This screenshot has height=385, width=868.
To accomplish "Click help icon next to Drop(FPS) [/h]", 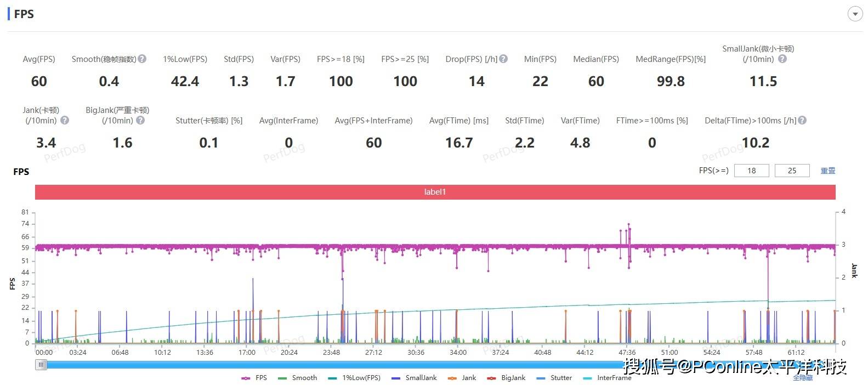I will pyautogui.click(x=503, y=59).
